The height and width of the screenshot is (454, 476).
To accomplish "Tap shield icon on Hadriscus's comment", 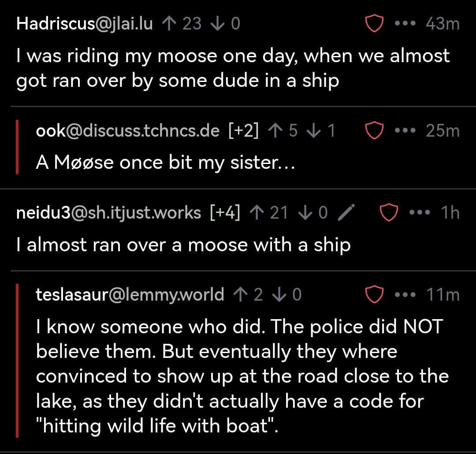I will pyautogui.click(x=374, y=23).
